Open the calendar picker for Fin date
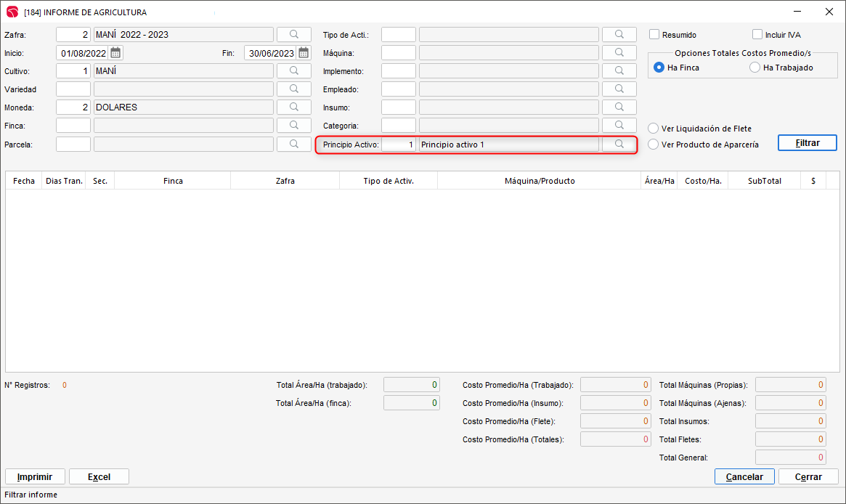Image resolution: width=846 pixels, height=504 pixels. tap(304, 53)
